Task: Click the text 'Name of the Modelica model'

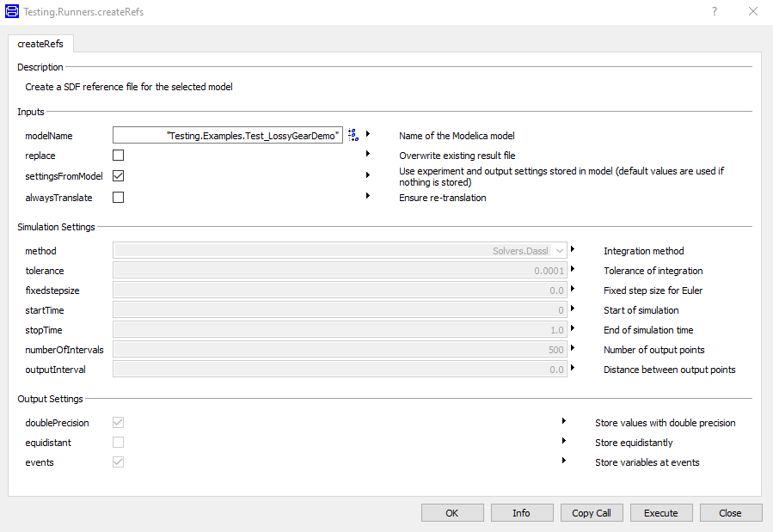Action: click(457, 136)
